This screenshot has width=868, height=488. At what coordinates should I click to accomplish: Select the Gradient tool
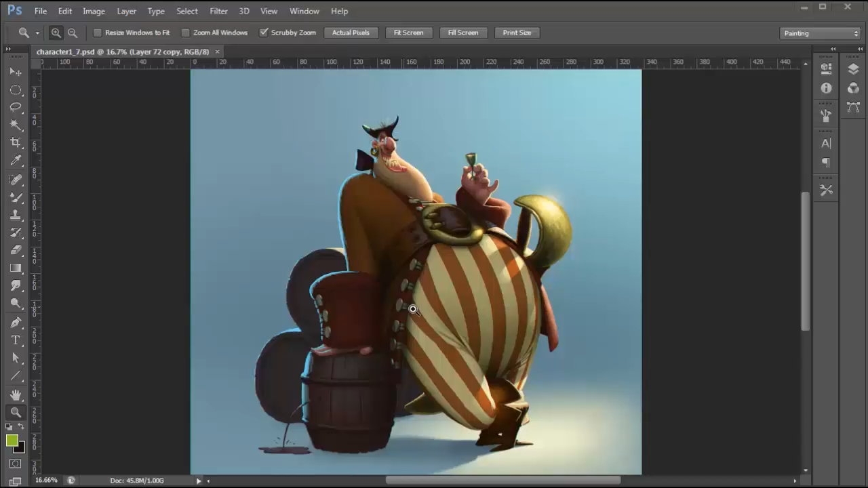point(16,268)
